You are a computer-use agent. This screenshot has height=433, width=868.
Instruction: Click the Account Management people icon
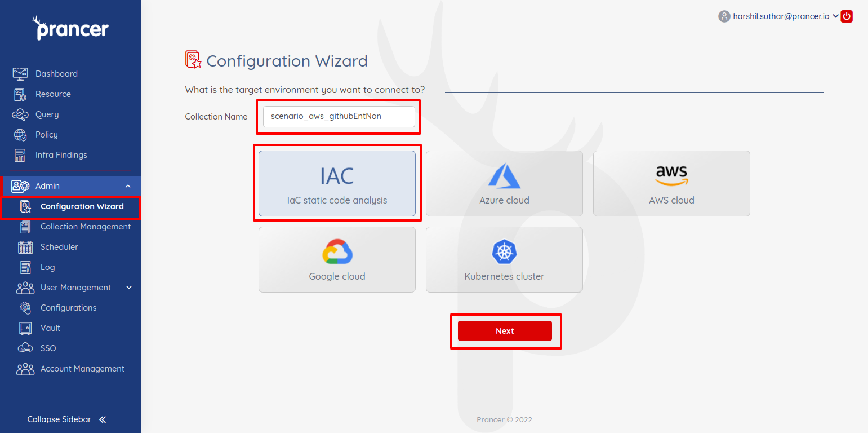click(25, 369)
